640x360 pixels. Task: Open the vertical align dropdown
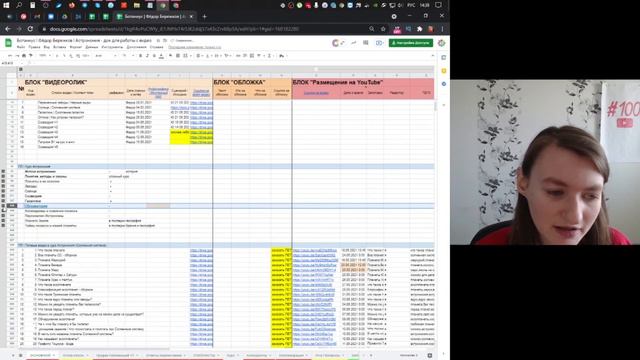point(208,56)
